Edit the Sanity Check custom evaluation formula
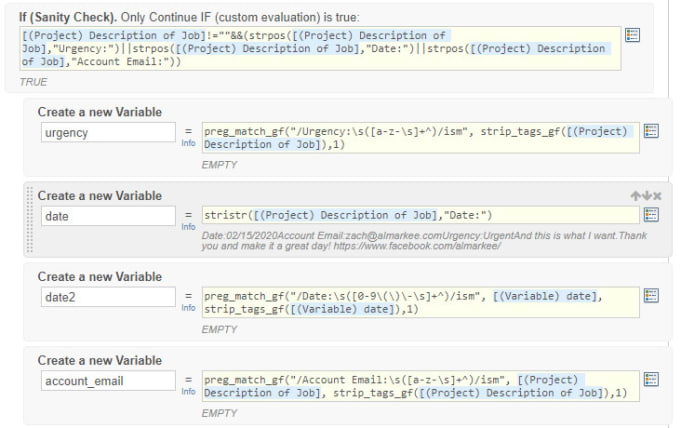This screenshot has width=680, height=428. [x=320, y=49]
